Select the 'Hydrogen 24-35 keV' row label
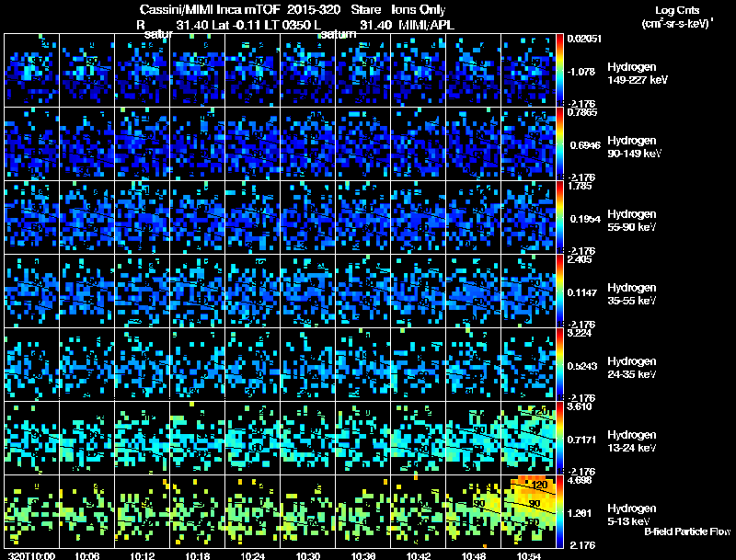Screen dimensions: 736x560 click(x=632, y=367)
